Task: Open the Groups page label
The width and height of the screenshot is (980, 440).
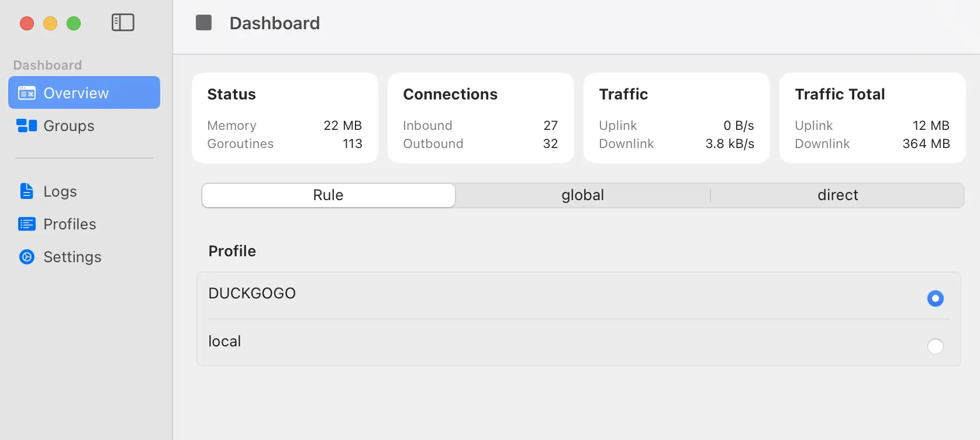Action: (69, 126)
